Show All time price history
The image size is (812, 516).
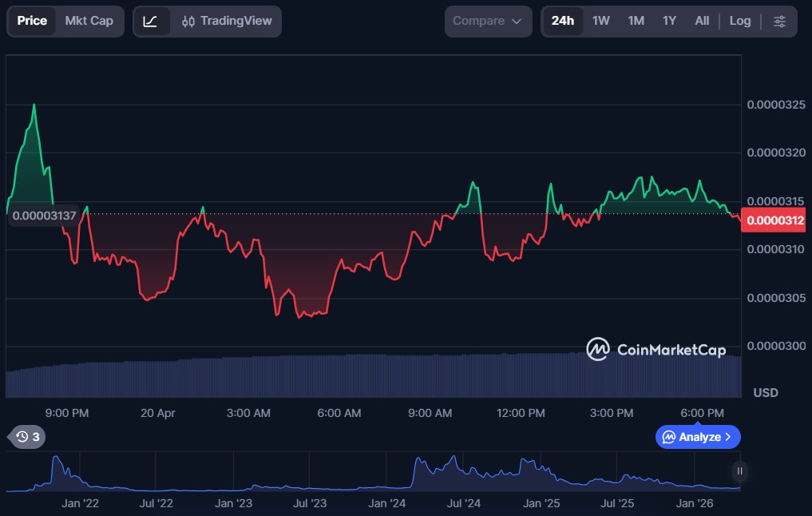click(x=702, y=21)
